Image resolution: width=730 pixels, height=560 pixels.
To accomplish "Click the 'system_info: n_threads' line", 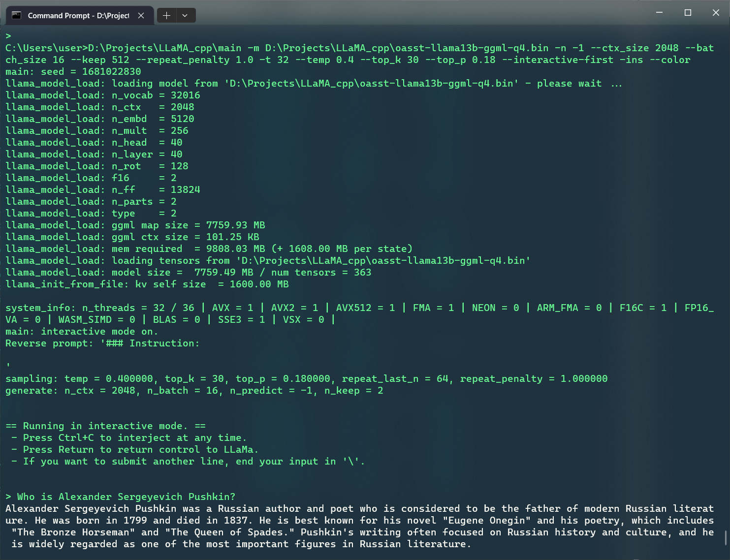I will (x=359, y=313).
